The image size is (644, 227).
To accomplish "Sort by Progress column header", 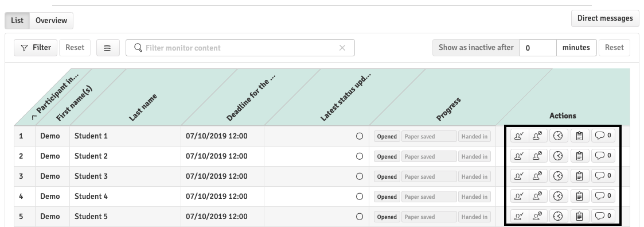I will tap(448, 109).
